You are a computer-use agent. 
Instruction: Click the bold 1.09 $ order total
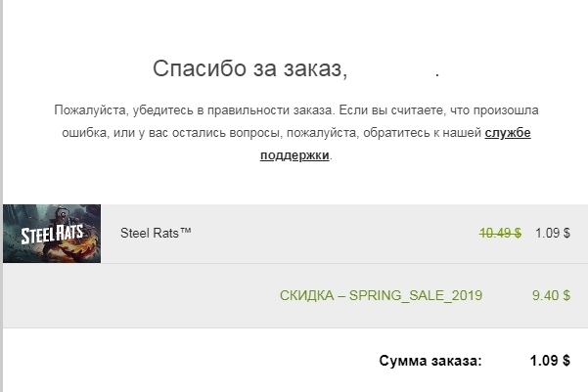click(550, 361)
